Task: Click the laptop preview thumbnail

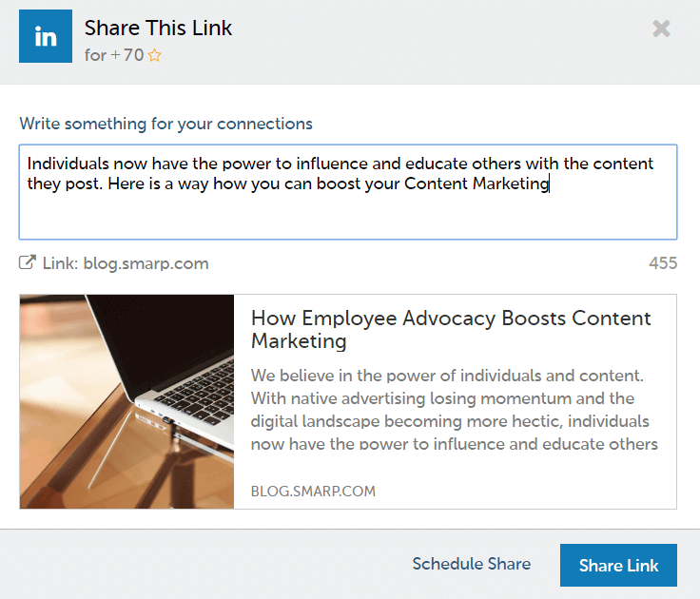Action: point(126,401)
